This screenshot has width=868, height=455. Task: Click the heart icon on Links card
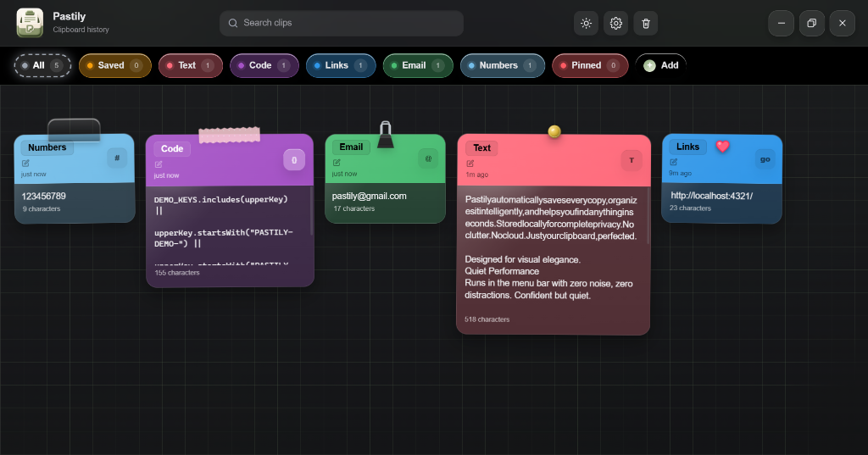pyautogui.click(x=722, y=146)
